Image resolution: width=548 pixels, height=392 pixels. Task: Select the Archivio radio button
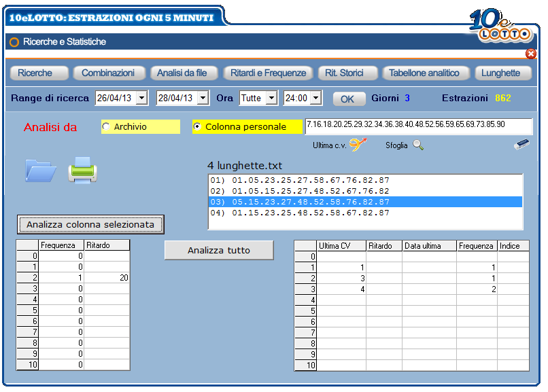(106, 126)
